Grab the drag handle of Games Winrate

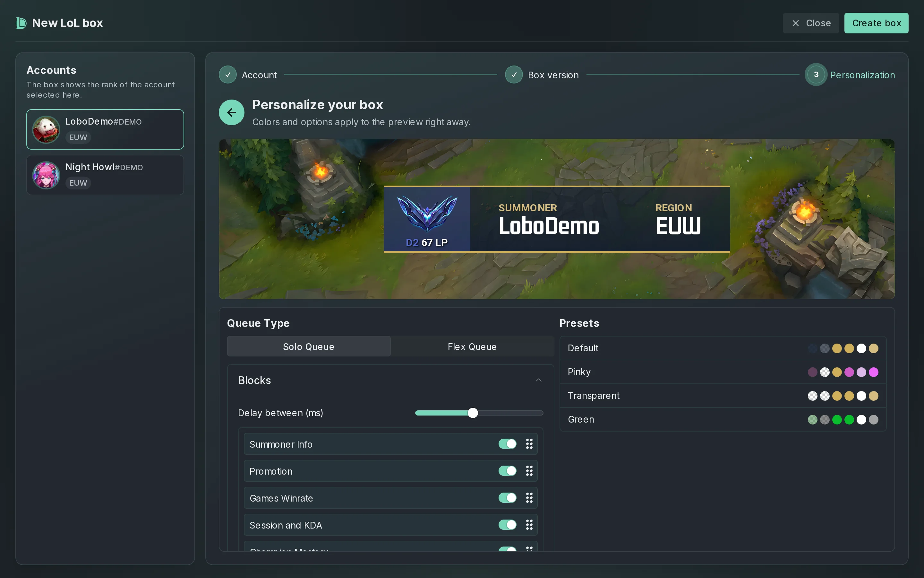(529, 498)
